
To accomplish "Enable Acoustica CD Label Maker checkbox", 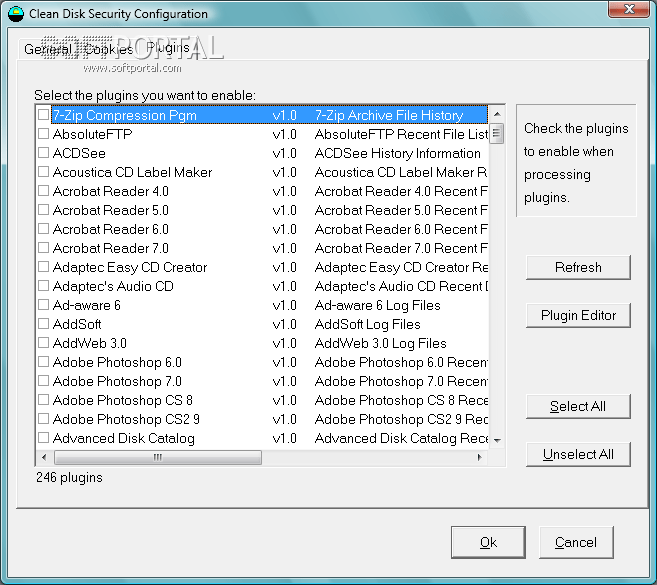I will [x=44, y=171].
